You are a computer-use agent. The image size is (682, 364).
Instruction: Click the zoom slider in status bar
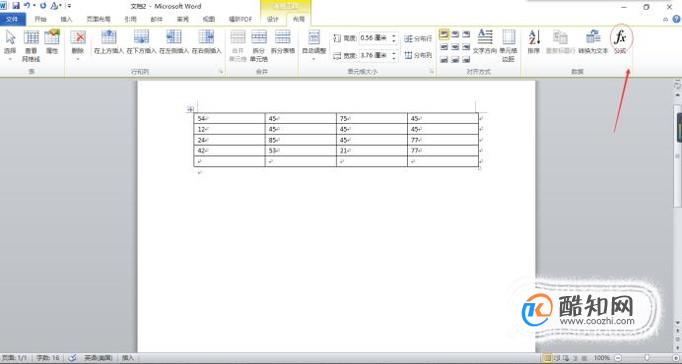(646, 357)
